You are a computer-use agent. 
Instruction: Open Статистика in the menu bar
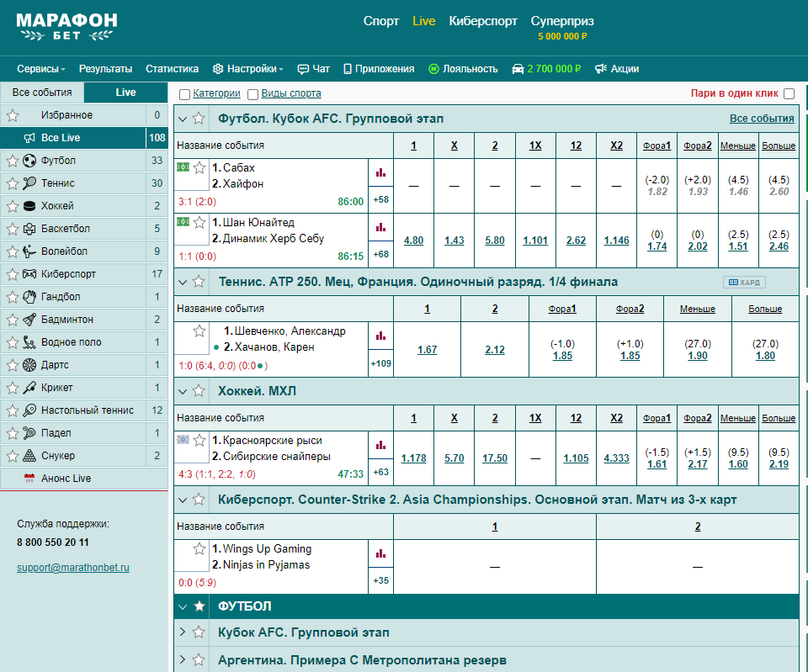172,69
